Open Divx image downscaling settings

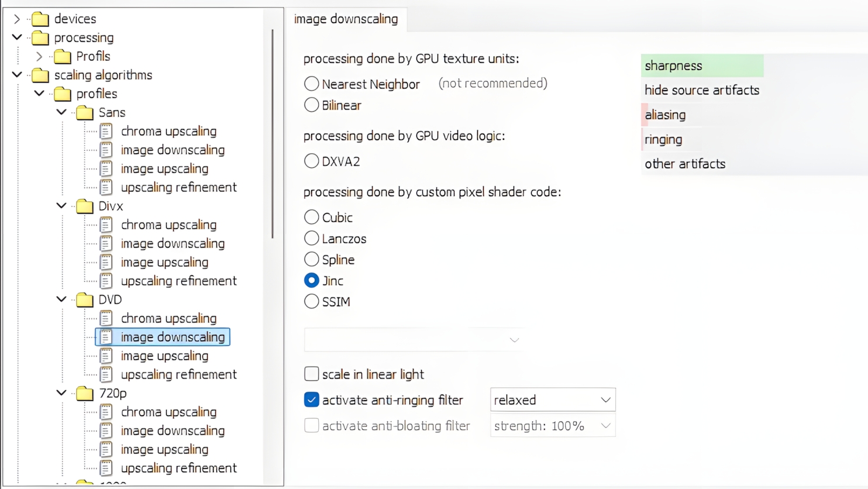tap(173, 244)
